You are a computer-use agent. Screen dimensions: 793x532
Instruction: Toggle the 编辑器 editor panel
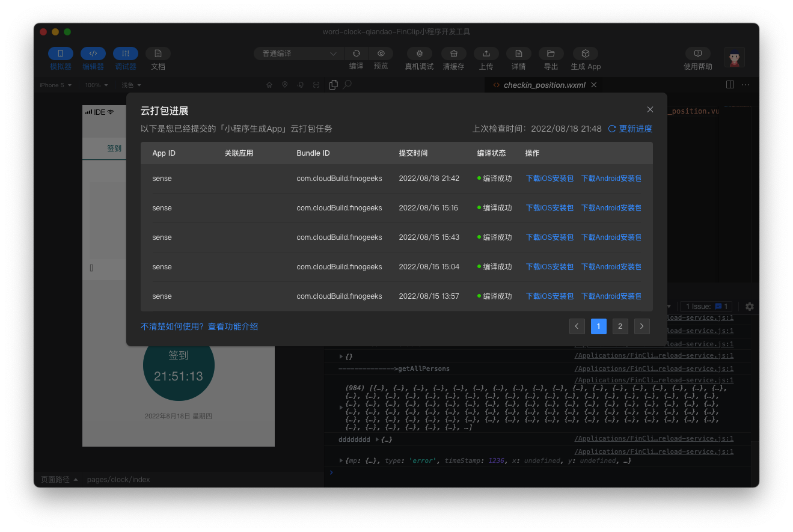(93, 54)
